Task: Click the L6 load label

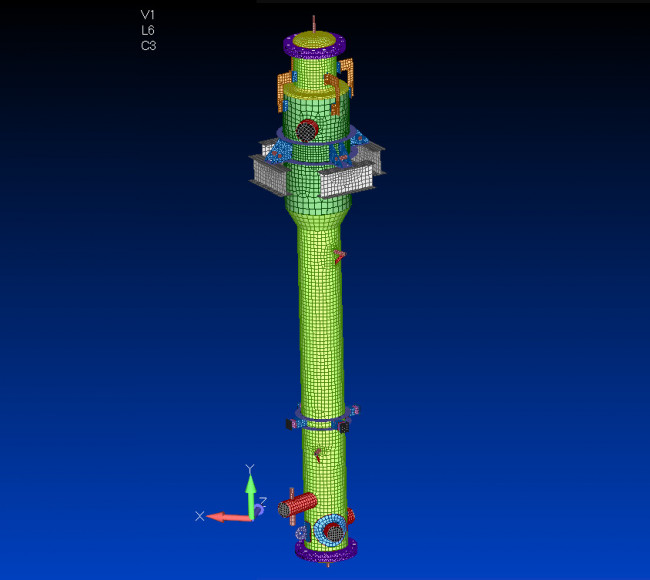Action: pos(148,30)
